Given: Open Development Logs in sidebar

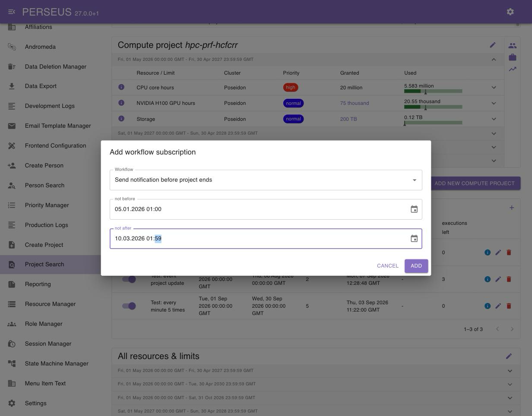Looking at the screenshot, I should 51,106.
